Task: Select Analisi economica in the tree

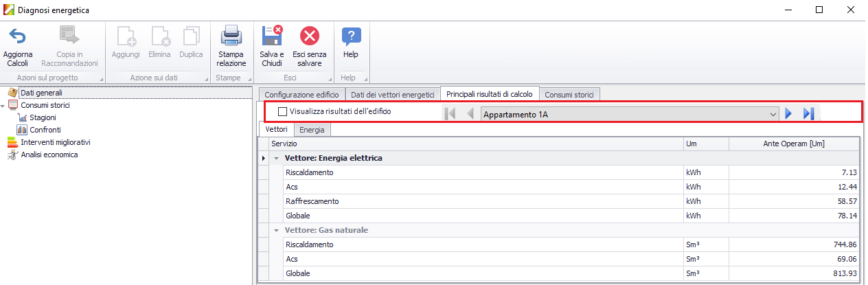Action: click(x=49, y=155)
